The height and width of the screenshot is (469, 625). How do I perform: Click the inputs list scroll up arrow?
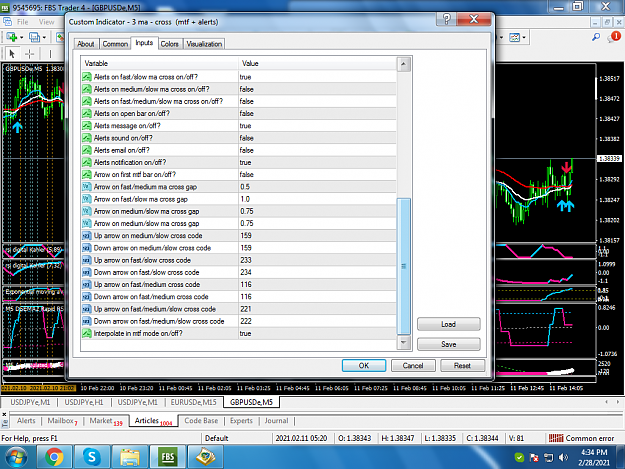tap(404, 64)
